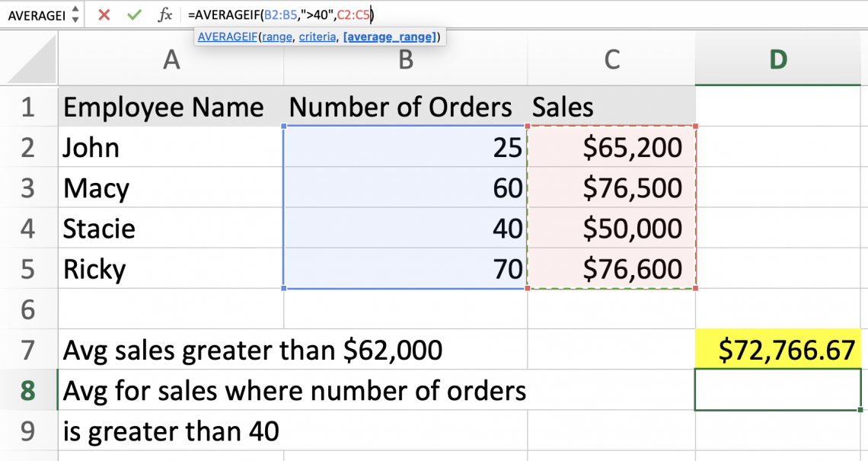Open the Name Box dropdown arrows
This screenshot has height=461, width=868.
(75, 14)
